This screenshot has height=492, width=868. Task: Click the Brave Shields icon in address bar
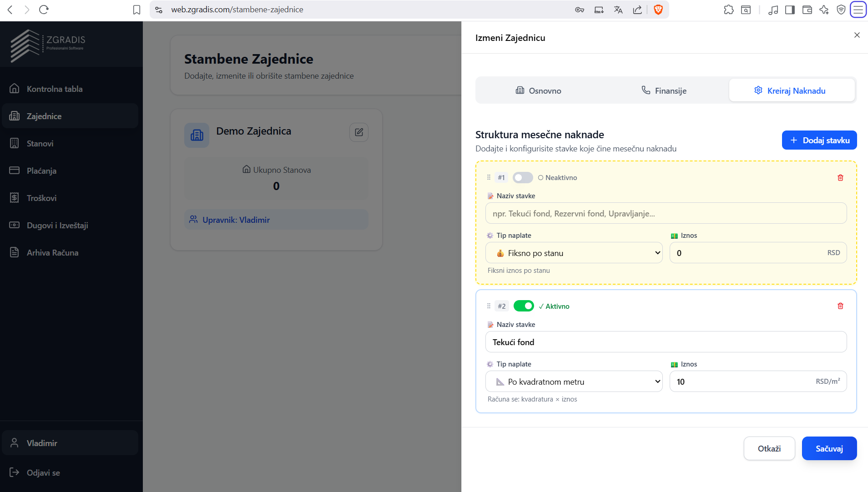(x=658, y=10)
